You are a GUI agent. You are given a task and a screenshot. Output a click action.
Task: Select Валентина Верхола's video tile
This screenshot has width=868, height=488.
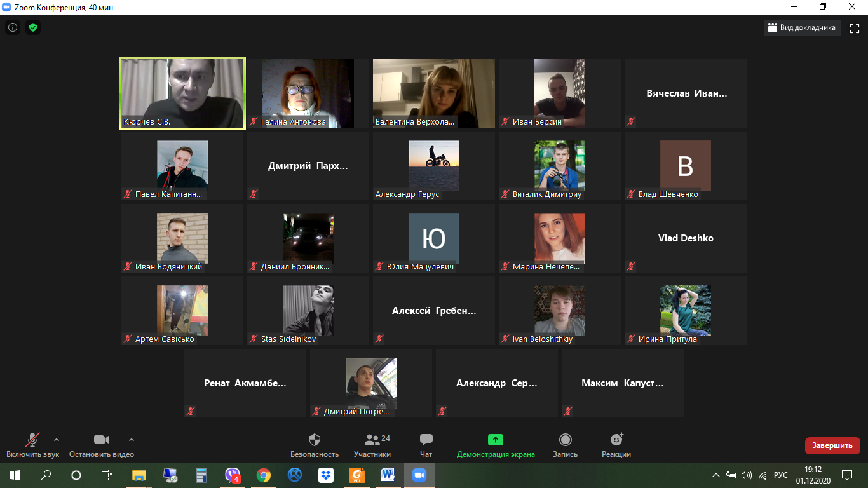coord(434,93)
